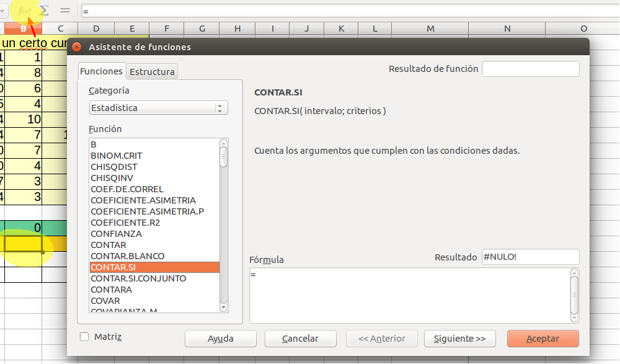
Task: Click the equals Function icon in formula bar
Action: pos(64,11)
